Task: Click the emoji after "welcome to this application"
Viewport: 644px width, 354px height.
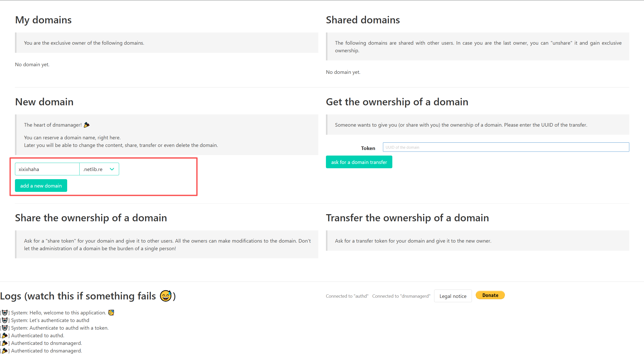Action: 111,313
